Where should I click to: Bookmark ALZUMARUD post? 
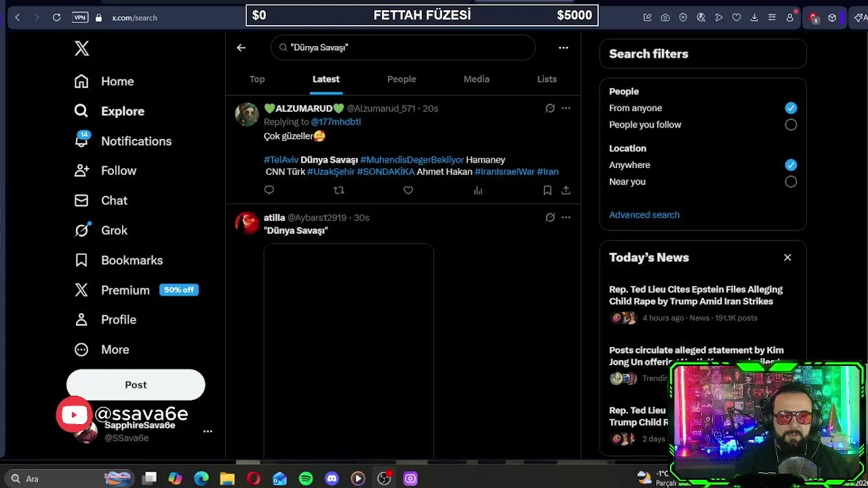click(x=547, y=190)
